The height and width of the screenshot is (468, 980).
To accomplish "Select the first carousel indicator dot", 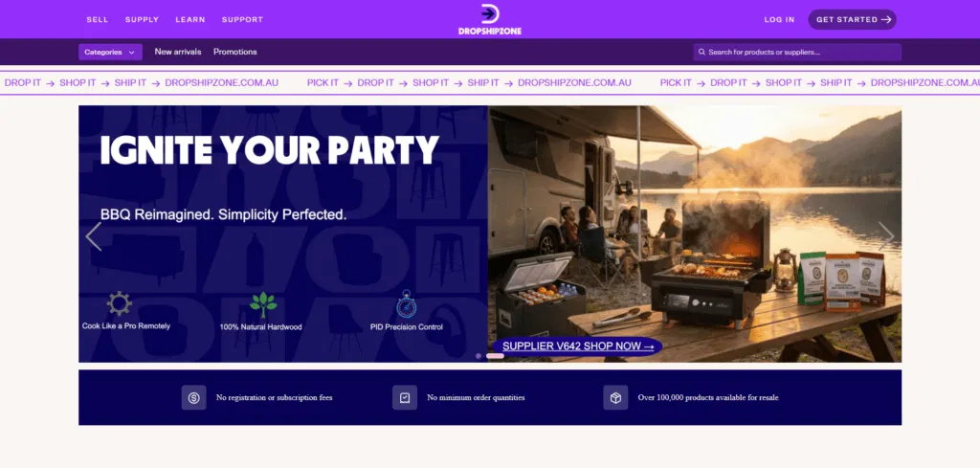I will (479, 356).
